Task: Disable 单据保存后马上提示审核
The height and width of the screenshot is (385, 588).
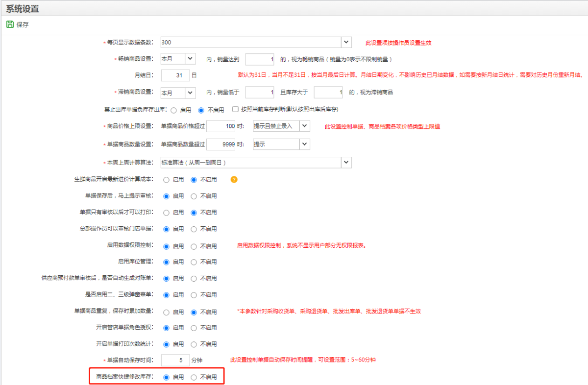Action: coord(195,196)
